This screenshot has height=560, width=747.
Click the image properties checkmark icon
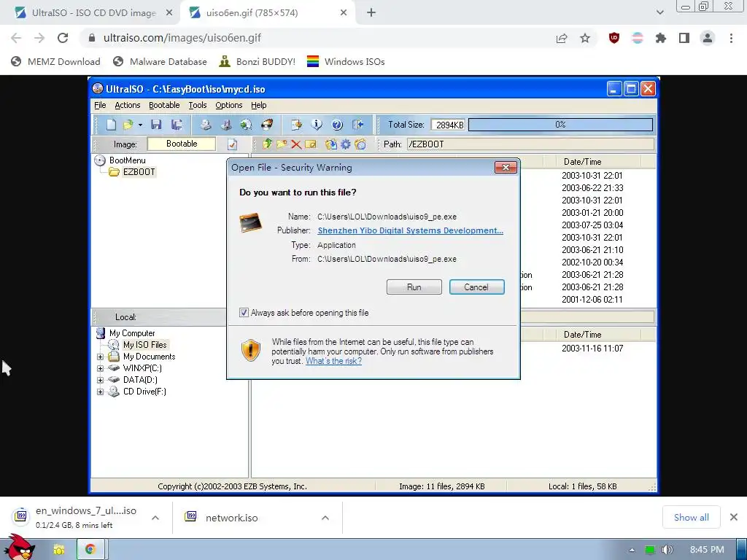[x=232, y=144]
